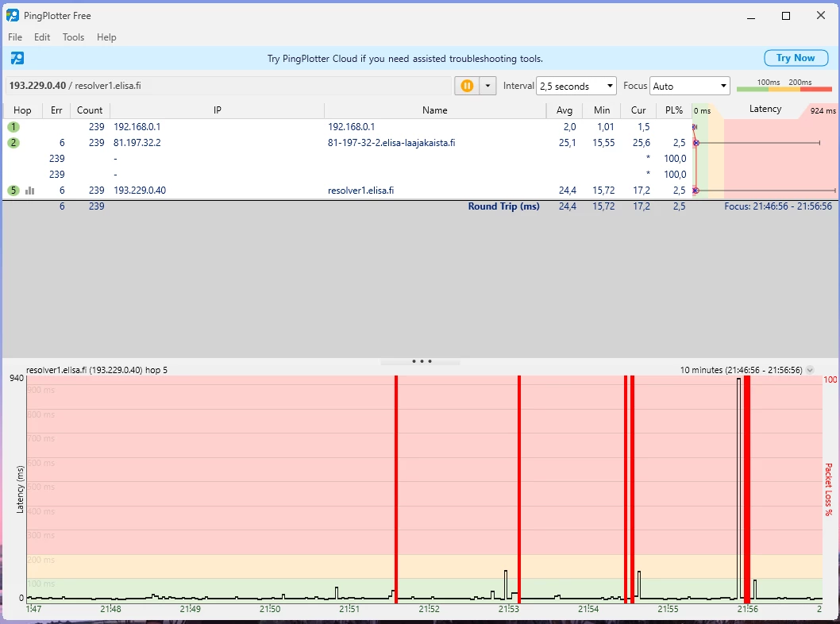Open the Interval 2,5 seconds dropdown
The image size is (840, 624).
point(576,86)
